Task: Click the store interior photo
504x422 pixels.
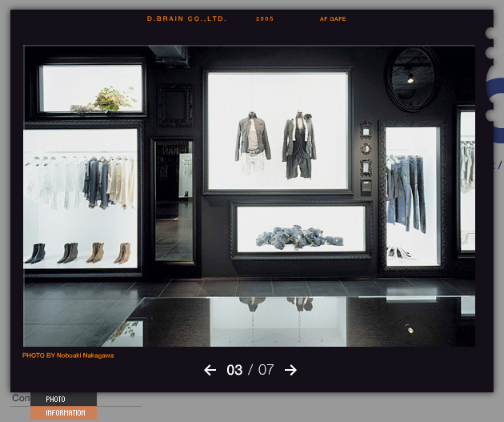Action: (249, 196)
